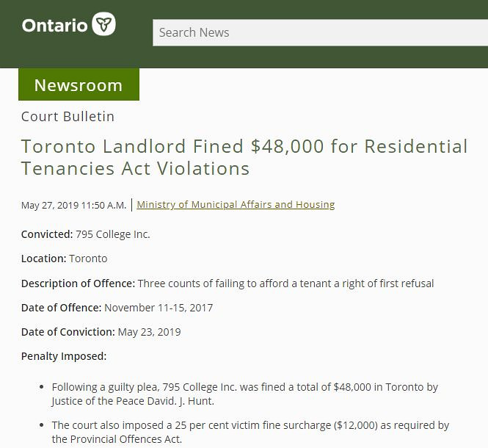
Task: Click the Toronto Landlord Fined $48,000 headline
Action: 244,157
